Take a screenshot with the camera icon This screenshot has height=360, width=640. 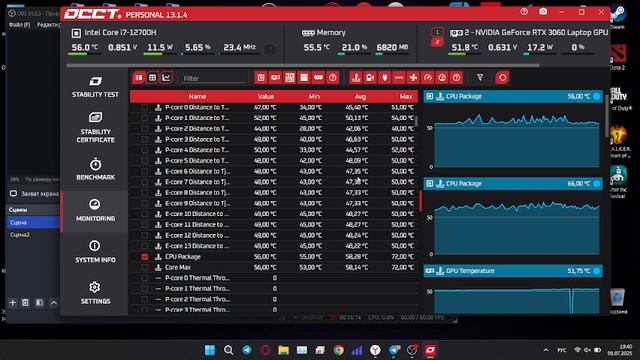coord(543,12)
